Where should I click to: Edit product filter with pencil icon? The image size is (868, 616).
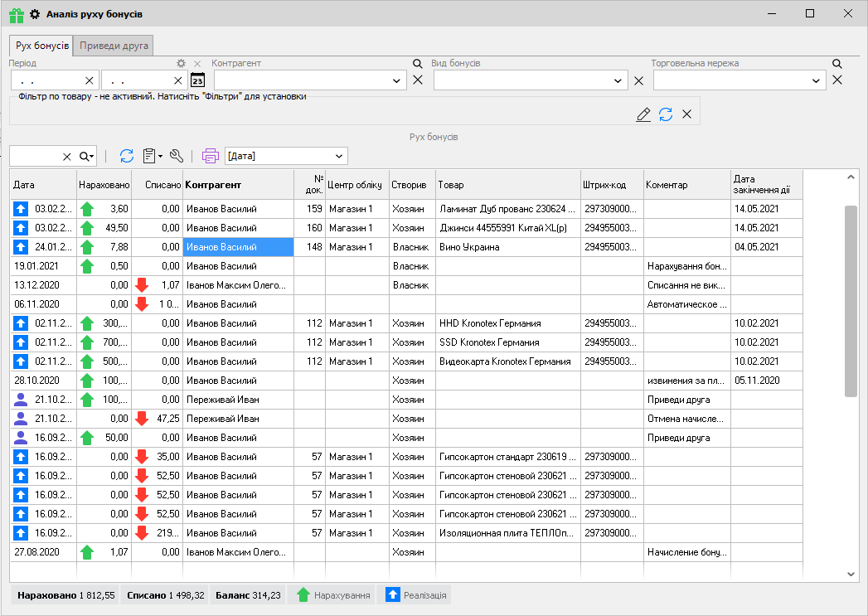point(643,114)
